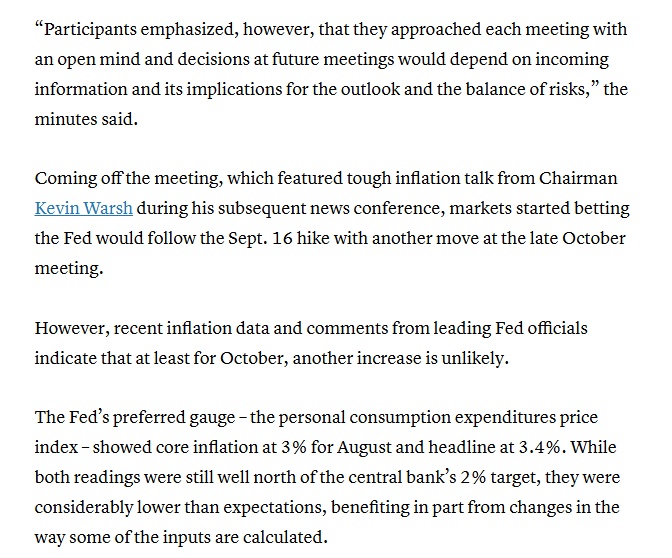Click the "3.4%" headline inflation figure
Screen dimensions: 672x558
tap(540, 447)
